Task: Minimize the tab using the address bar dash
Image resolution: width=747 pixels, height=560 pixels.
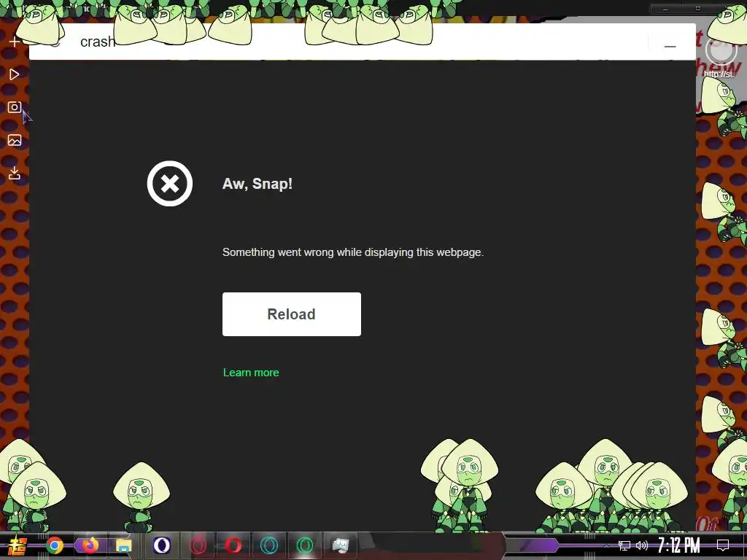Action: coord(670,46)
